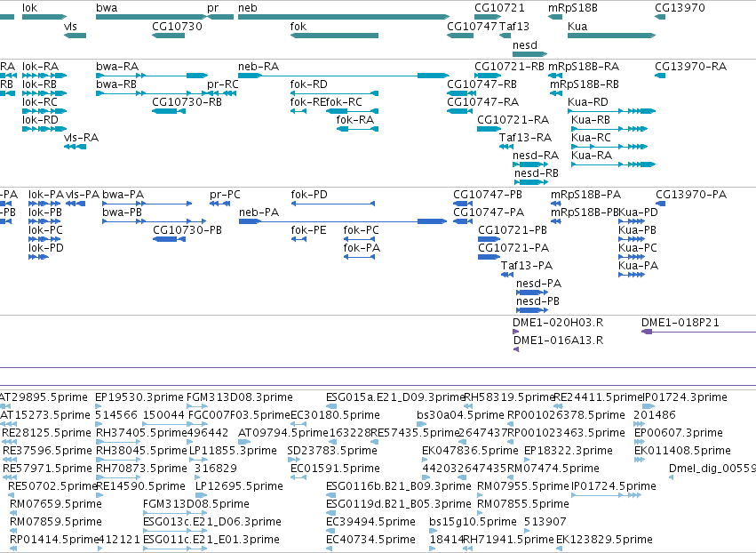Image resolution: width=756 pixels, height=553 pixels.
Task: Select the EP19530.3prime EST label
Action: (x=139, y=397)
